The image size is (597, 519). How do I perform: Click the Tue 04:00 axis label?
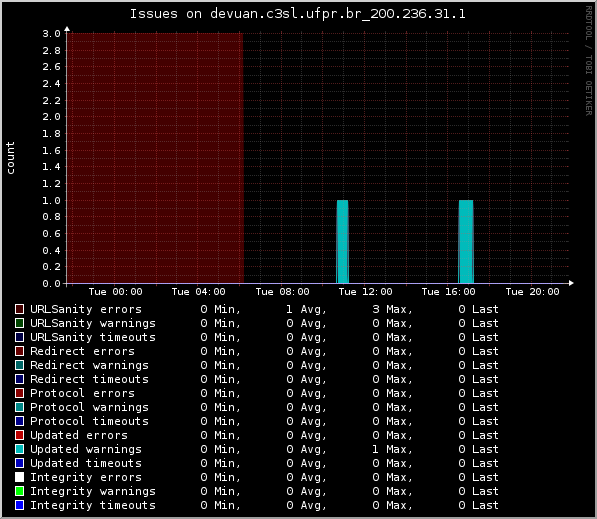pyautogui.click(x=198, y=292)
